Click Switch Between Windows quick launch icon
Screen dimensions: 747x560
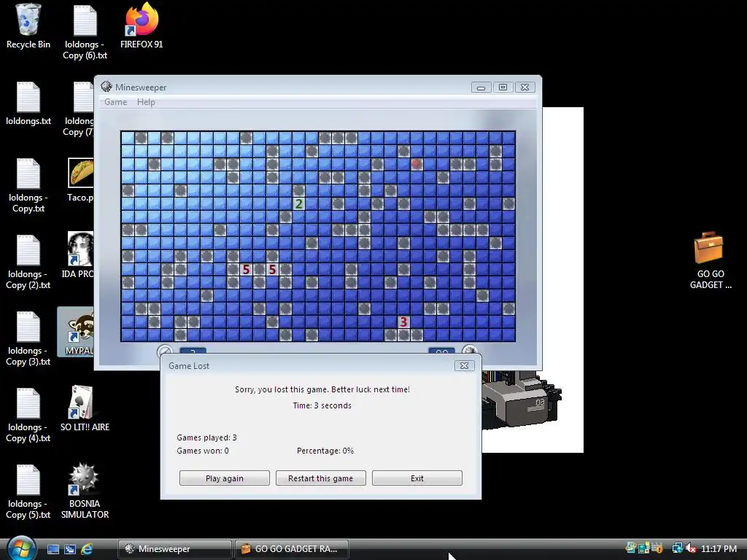[69, 549]
